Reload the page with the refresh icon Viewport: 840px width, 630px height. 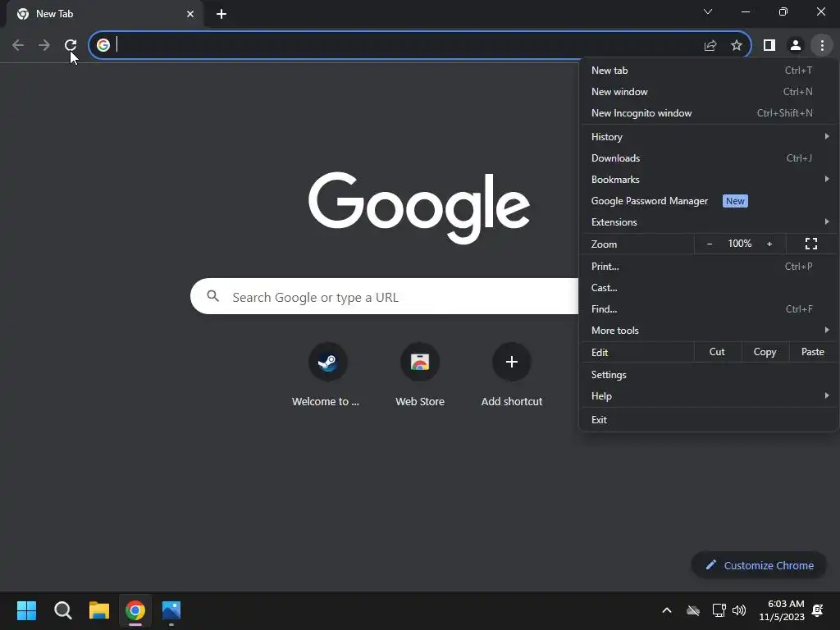(x=71, y=45)
